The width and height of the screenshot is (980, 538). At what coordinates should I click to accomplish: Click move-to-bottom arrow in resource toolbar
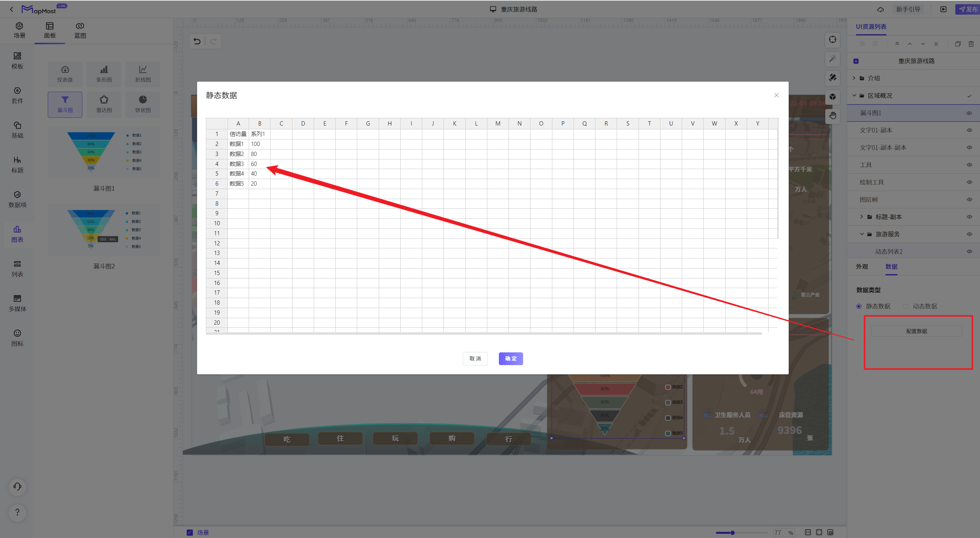(x=936, y=44)
